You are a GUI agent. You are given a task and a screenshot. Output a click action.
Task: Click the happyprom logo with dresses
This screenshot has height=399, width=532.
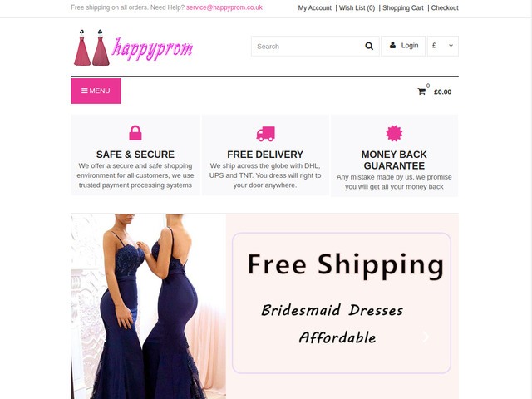(x=133, y=48)
